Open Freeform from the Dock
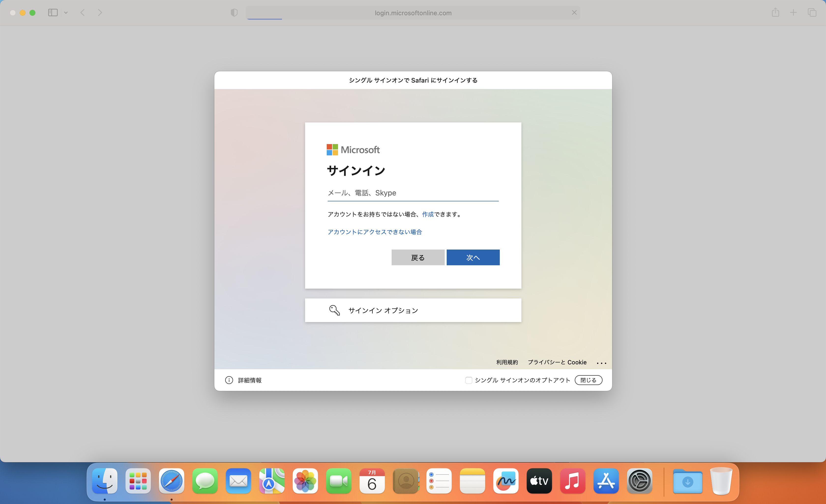 click(506, 481)
